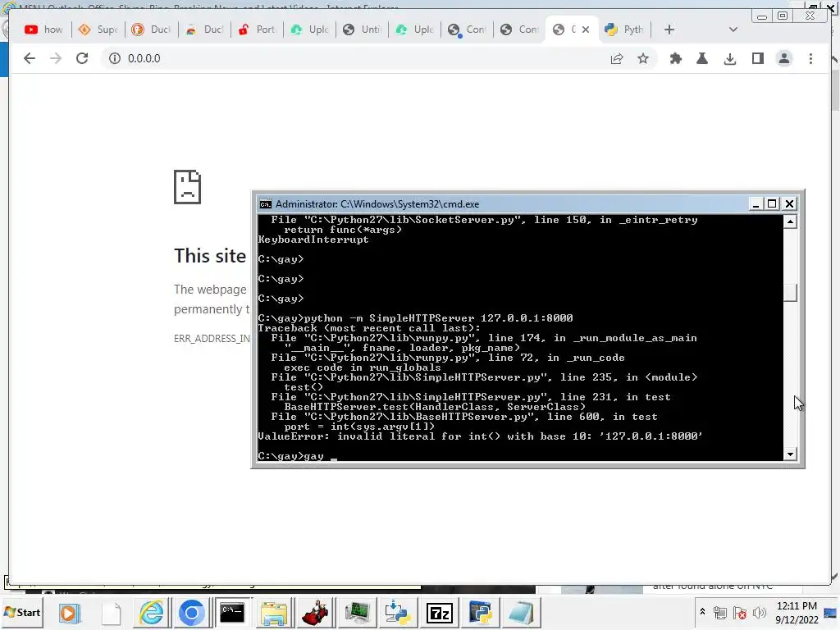The image size is (840, 630).
Task: Open the kart game taskbar icon
Action: pos(316,613)
